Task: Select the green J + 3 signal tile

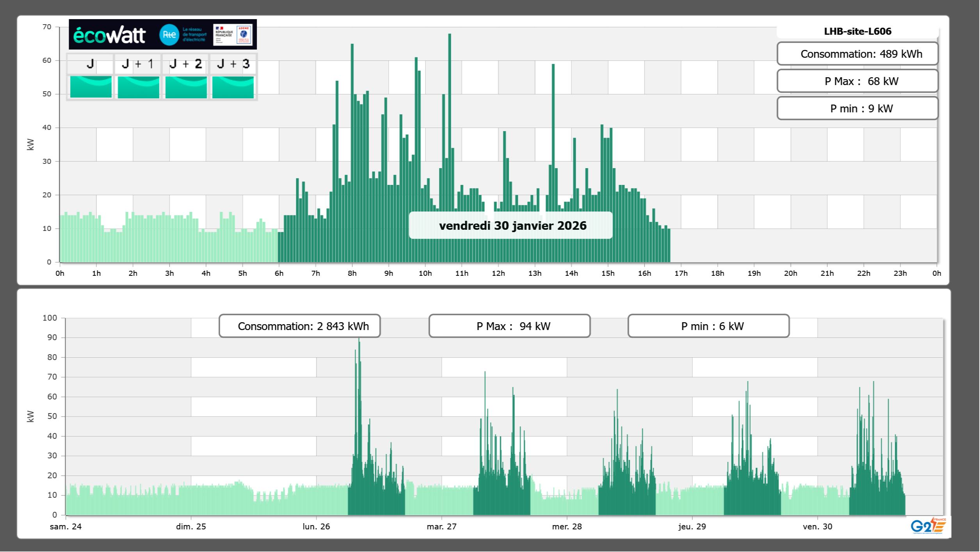Action: click(x=233, y=87)
